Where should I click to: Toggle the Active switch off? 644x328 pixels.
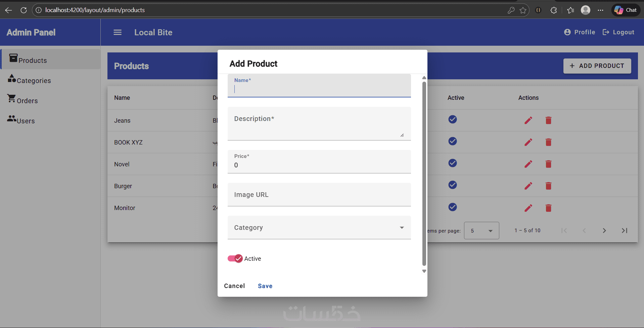[235, 258]
